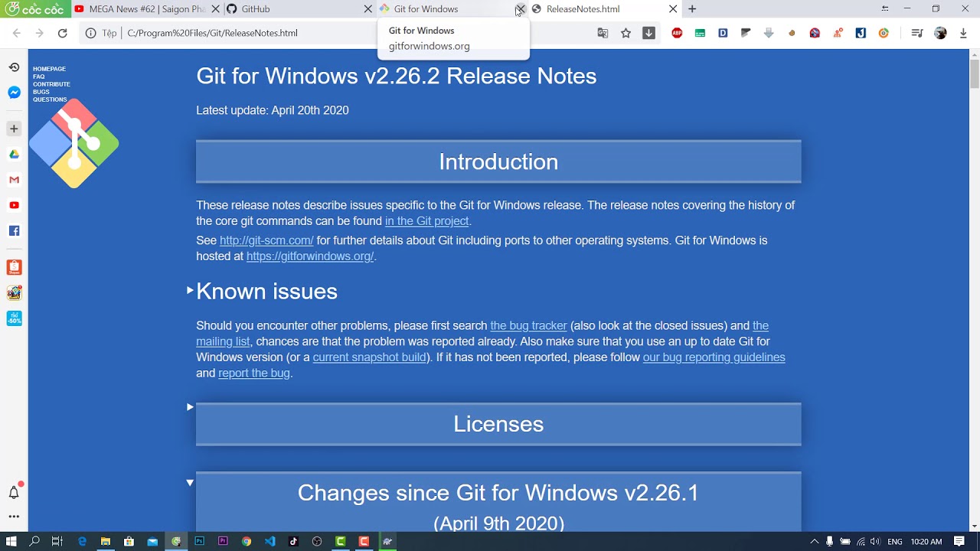980x551 pixels.
Task: Open the volume control in system tray
Action: pyautogui.click(x=875, y=541)
